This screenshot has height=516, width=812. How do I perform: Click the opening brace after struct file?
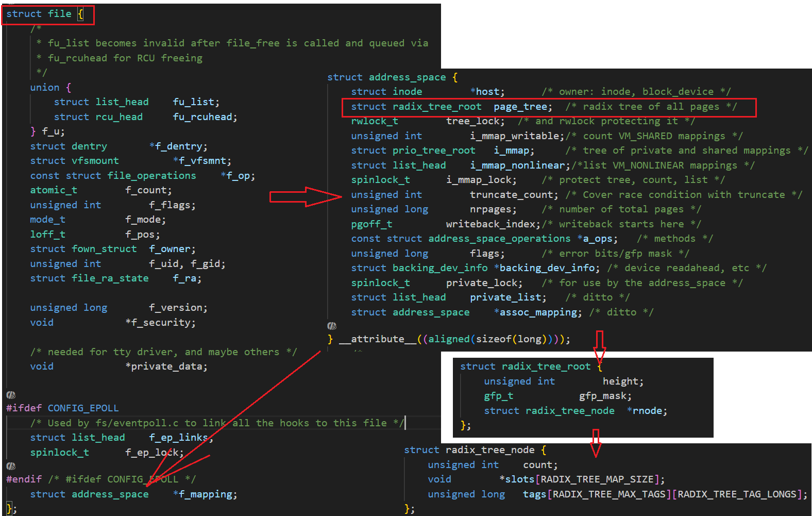[x=80, y=14]
